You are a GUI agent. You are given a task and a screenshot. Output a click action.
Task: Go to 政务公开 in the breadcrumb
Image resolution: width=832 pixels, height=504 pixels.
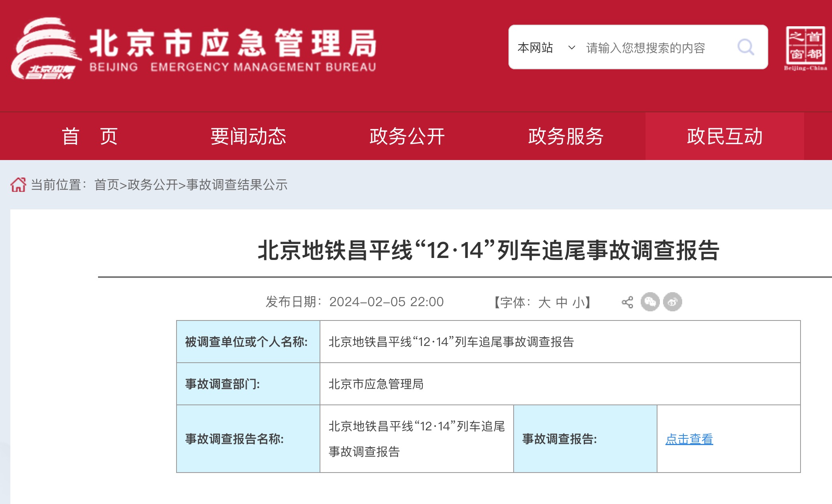pyautogui.click(x=153, y=185)
